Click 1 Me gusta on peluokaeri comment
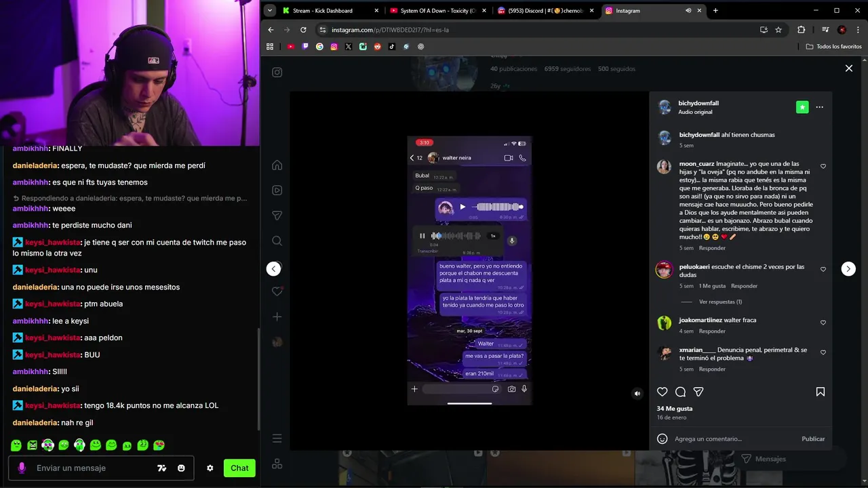The height and width of the screenshot is (488, 868). point(712,286)
